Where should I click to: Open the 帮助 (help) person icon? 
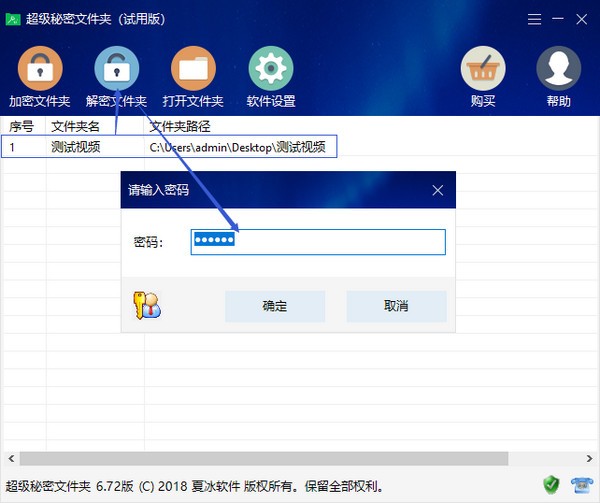pos(558,70)
